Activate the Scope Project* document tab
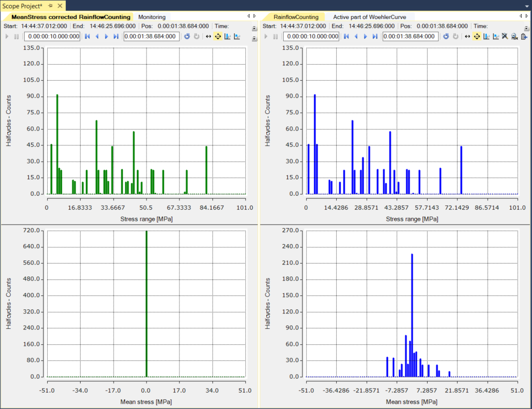This screenshot has width=532, height=409. [x=23, y=6]
